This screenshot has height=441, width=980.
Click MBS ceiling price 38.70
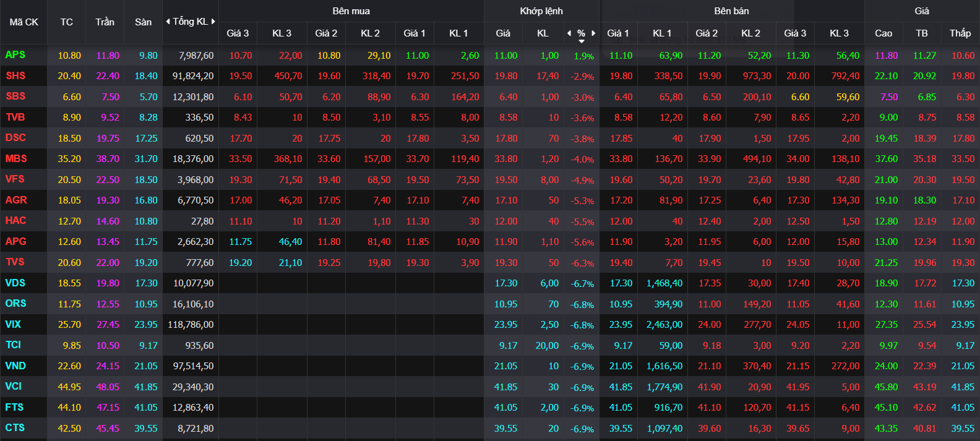pyautogui.click(x=108, y=159)
